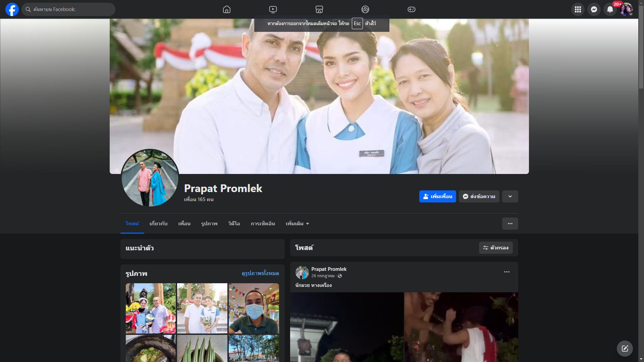Expand the chevron beside ส่งข้อความ
644x362 pixels.
(x=510, y=196)
